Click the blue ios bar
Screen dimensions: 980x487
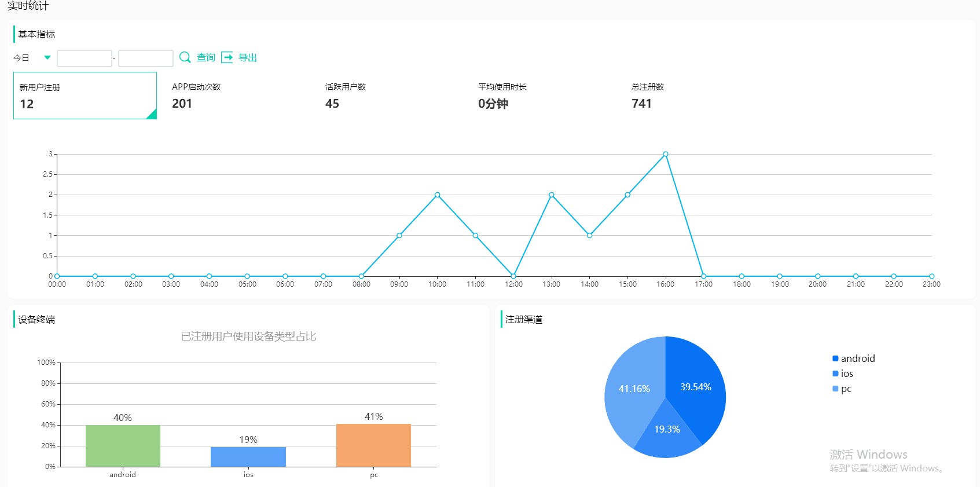tap(248, 457)
